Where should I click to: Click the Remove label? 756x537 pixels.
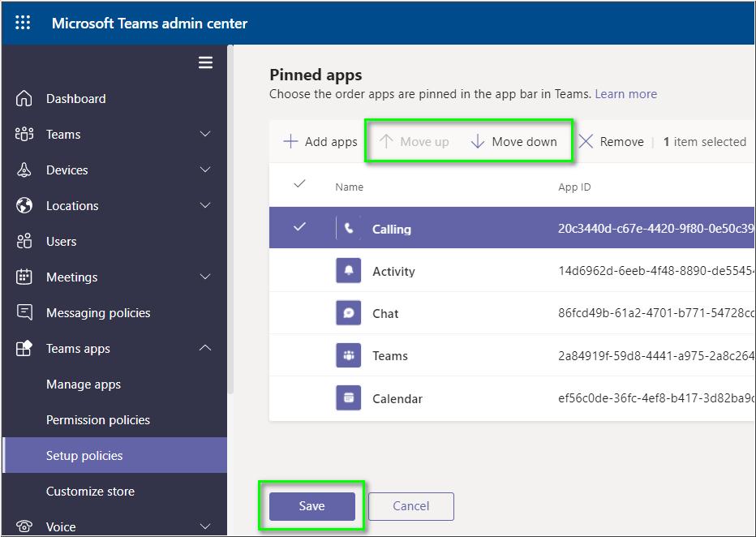tap(622, 142)
